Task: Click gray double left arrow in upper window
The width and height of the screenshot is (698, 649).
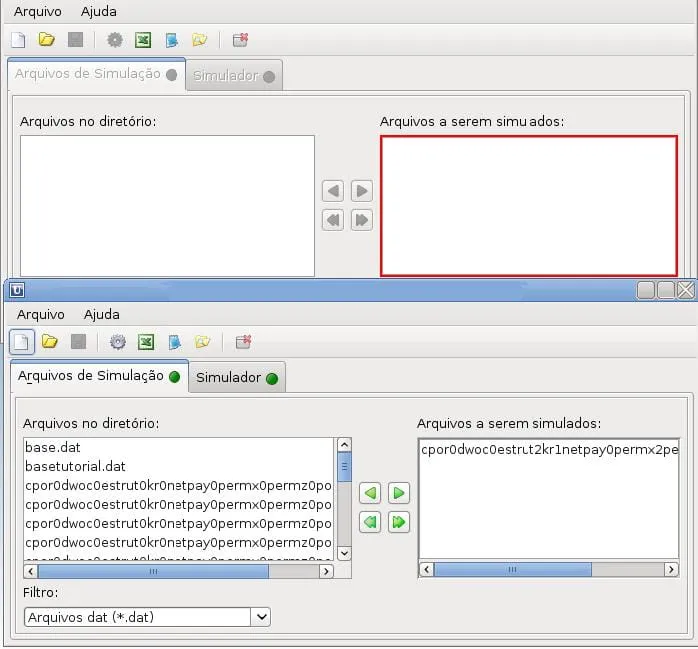Action: click(333, 220)
